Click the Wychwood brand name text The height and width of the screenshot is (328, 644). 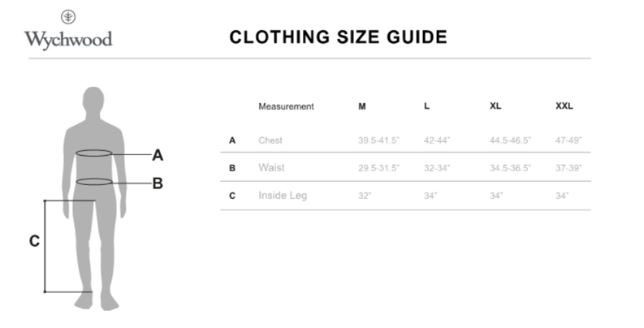tap(68, 39)
